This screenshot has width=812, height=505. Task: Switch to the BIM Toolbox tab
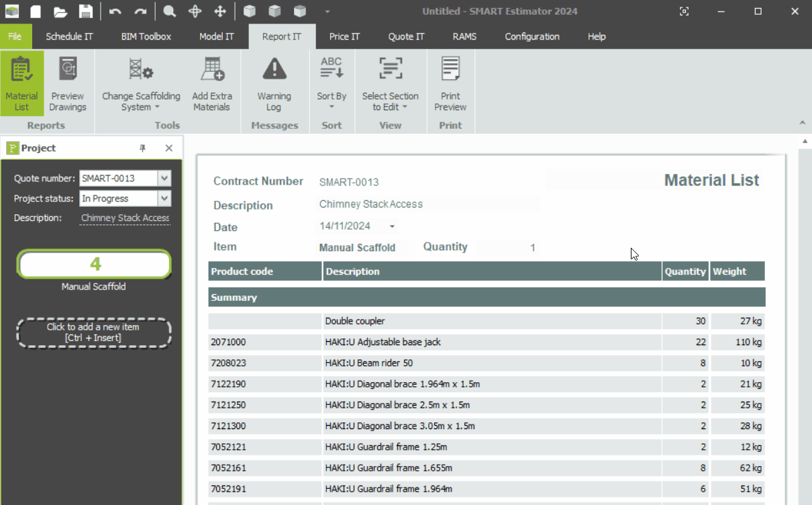click(146, 36)
